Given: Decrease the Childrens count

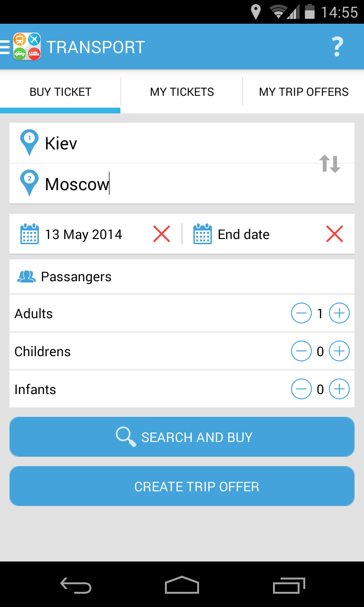Looking at the screenshot, I should click(301, 351).
